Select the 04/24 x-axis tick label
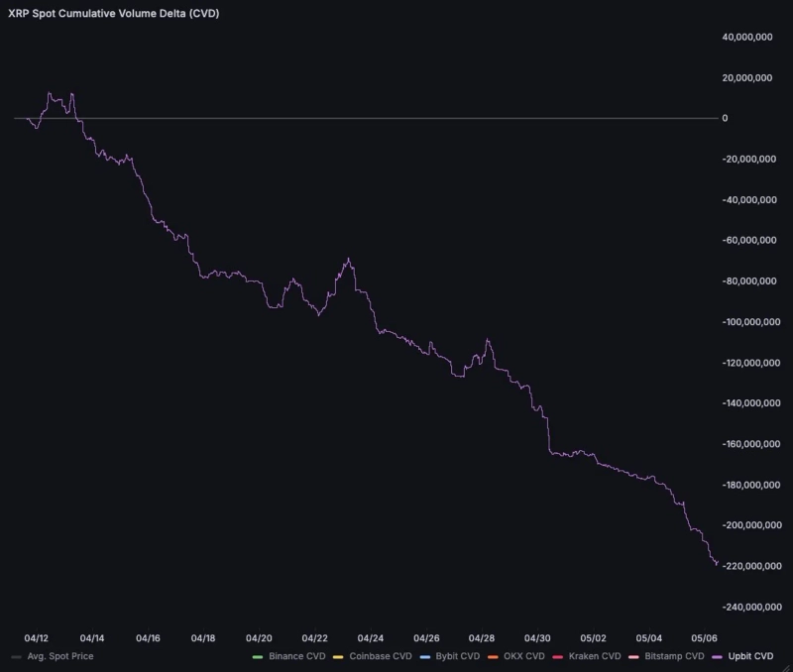793x672 pixels. (371, 638)
